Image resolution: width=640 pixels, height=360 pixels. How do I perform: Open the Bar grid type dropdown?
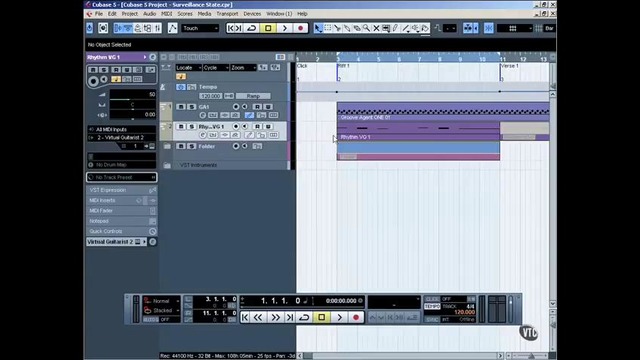tap(549, 28)
